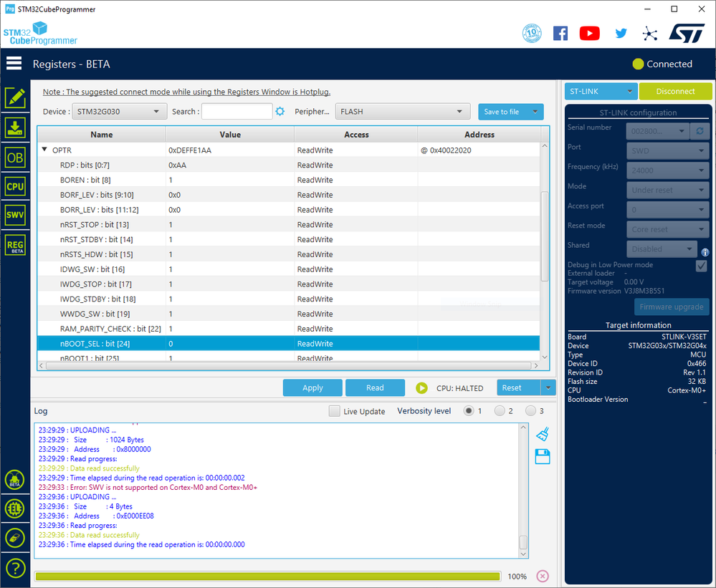Click the ST logo

(x=687, y=33)
